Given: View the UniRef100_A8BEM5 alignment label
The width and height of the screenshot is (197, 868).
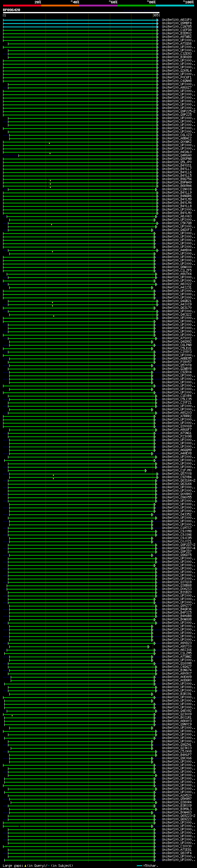Looking at the screenshot, I should coord(177,358).
